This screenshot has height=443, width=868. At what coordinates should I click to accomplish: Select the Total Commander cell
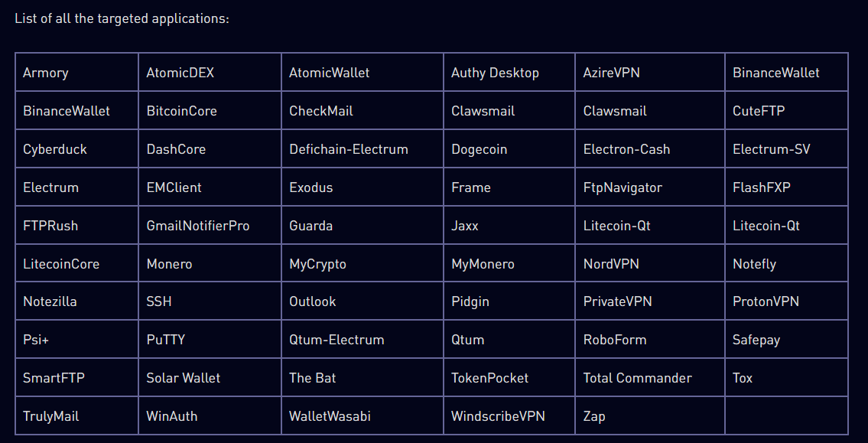(650, 377)
